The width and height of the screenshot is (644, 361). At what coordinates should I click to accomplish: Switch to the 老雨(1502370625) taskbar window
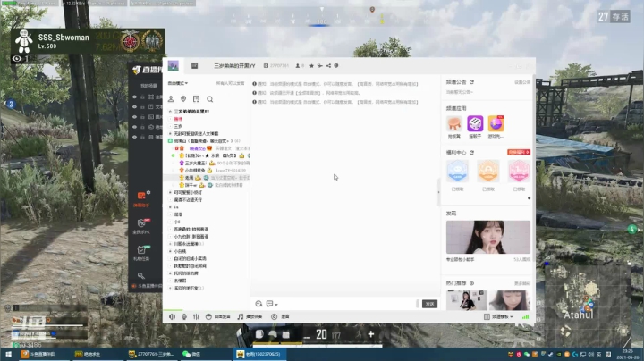(x=259, y=354)
